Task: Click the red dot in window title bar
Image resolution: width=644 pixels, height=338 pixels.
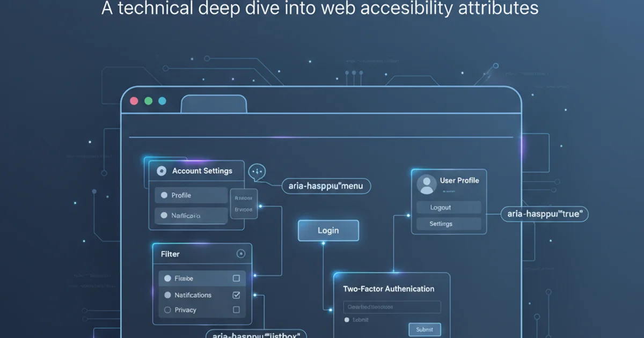Action: [134, 101]
